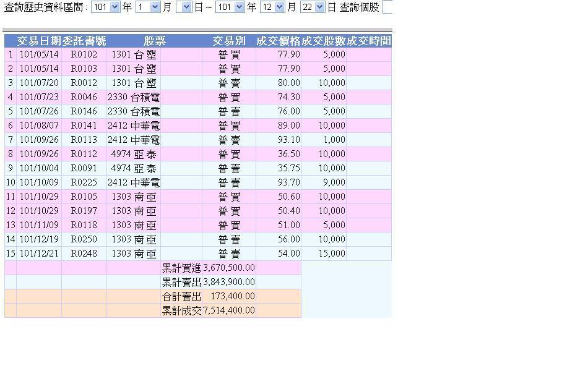Click order number R0225 in row 10
This screenshot has width=588, height=371.
(84, 182)
